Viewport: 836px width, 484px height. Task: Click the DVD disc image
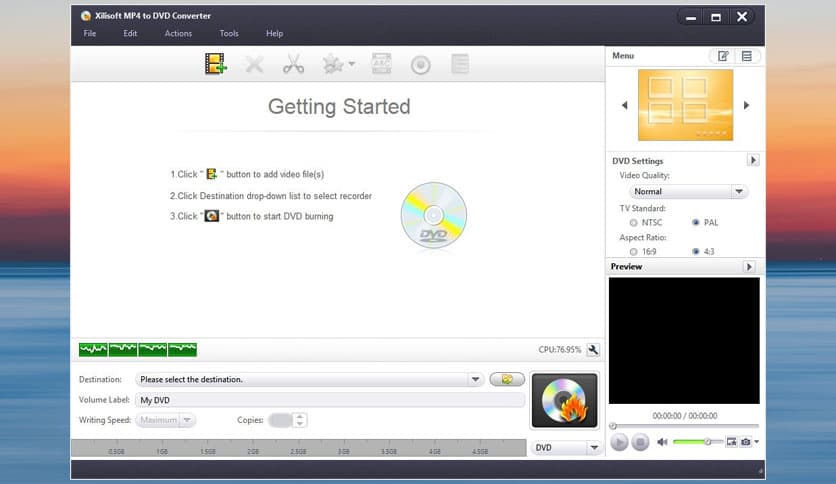[433, 215]
